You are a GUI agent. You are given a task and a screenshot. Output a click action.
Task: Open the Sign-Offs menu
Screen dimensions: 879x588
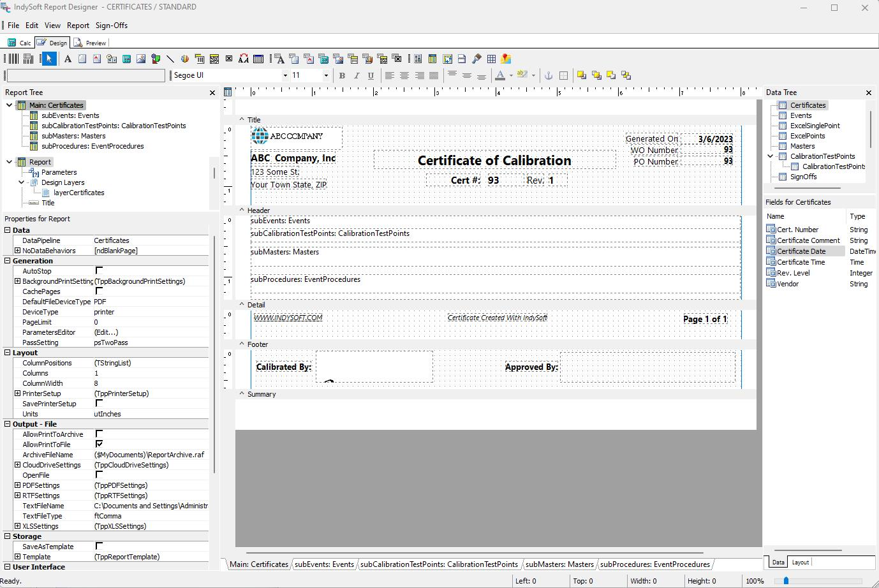tap(112, 26)
